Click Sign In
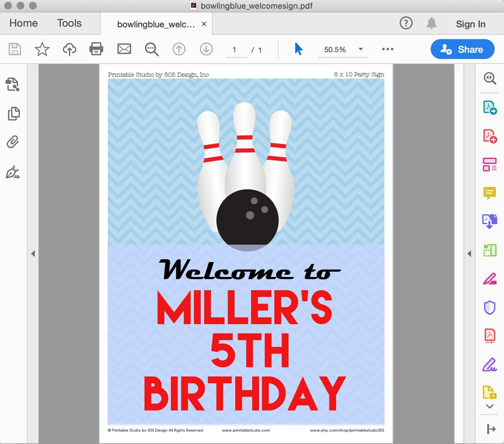This screenshot has height=444, width=504. 470,24
